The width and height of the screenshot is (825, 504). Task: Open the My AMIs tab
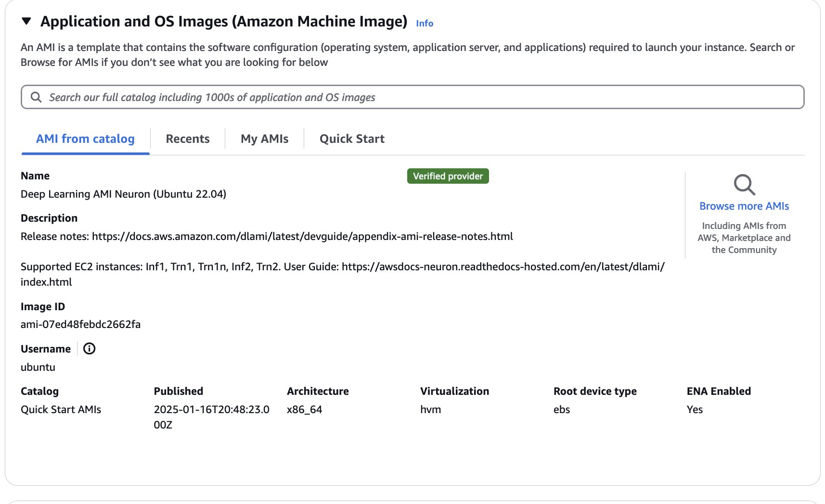pyautogui.click(x=264, y=139)
